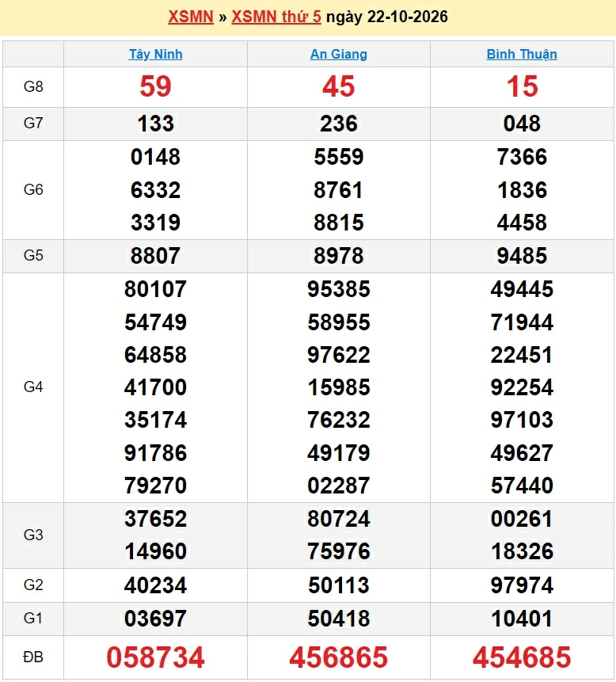Click G6 number 7366
This screenshot has height=682, width=616.
click(522, 157)
